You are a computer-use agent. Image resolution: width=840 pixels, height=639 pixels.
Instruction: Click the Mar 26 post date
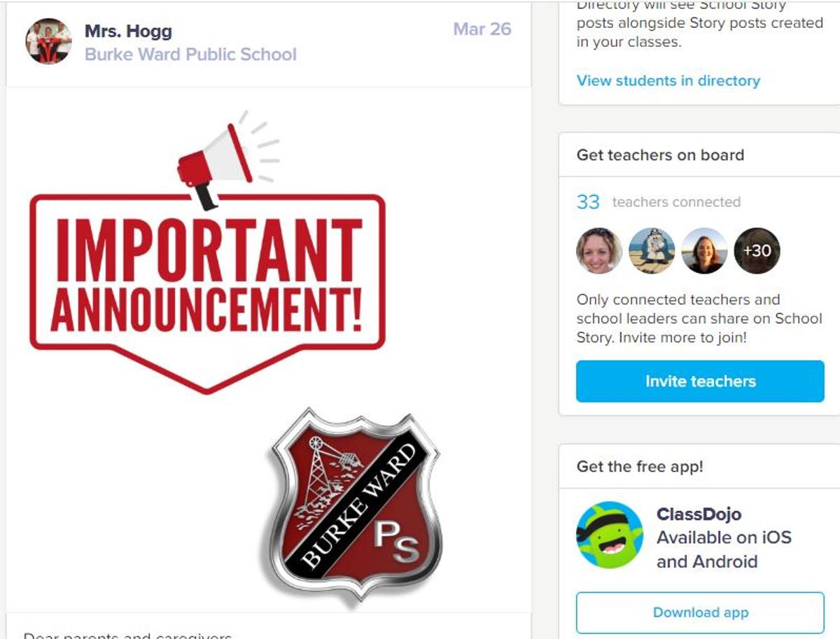click(482, 29)
